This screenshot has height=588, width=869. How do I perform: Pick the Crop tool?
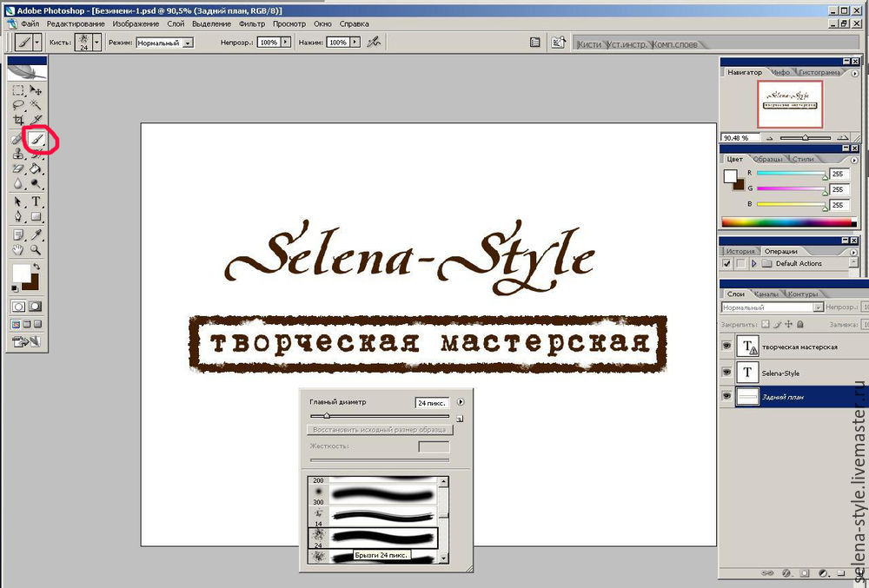tap(18, 120)
